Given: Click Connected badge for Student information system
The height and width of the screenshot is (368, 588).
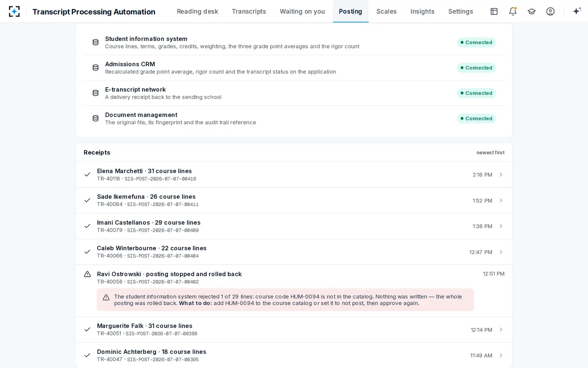Looking at the screenshot, I should pyautogui.click(x=476, y=43).
